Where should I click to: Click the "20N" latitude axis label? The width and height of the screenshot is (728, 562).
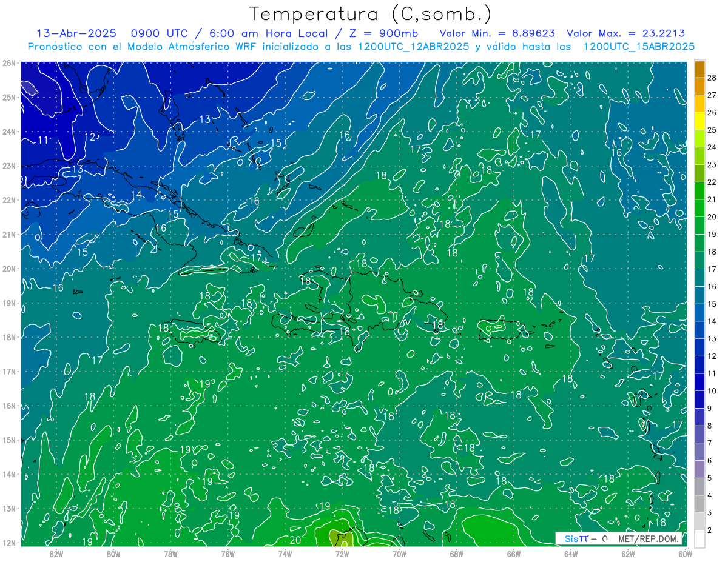[x=9, y=269]
